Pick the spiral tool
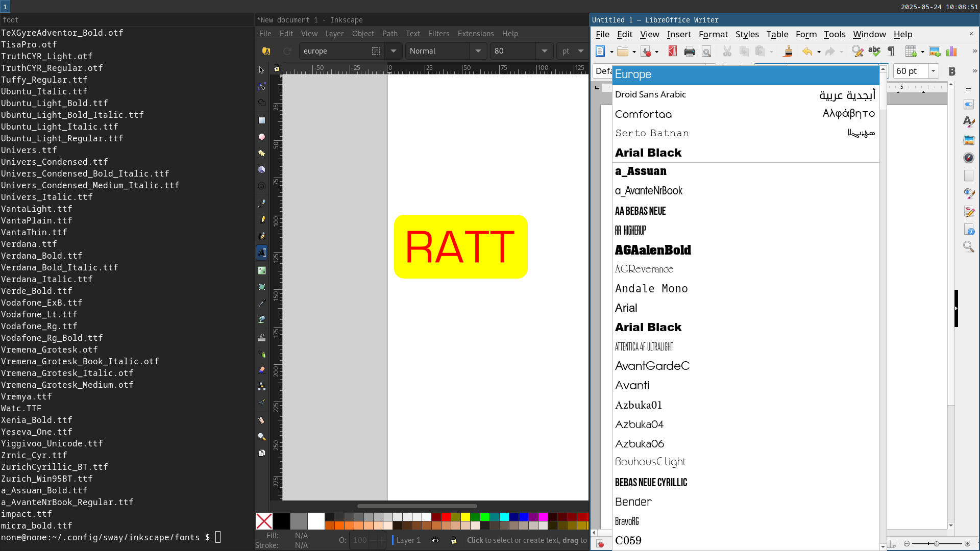 262,186
